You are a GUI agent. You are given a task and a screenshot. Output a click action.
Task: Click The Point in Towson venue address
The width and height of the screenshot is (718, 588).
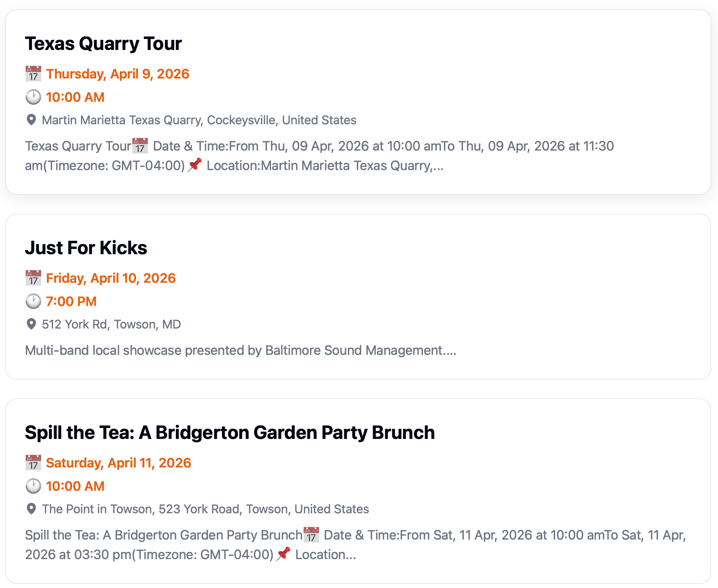205,509
